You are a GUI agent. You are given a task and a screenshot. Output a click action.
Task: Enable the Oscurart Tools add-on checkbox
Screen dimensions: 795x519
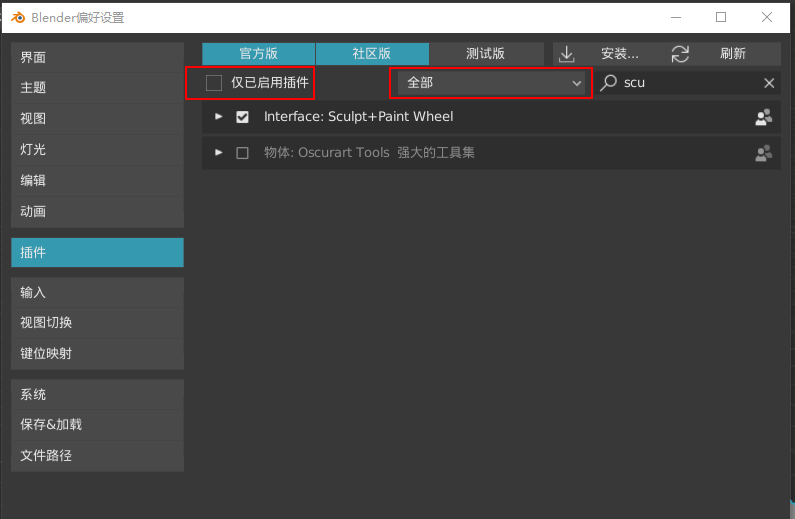click(x=242, y=153)
